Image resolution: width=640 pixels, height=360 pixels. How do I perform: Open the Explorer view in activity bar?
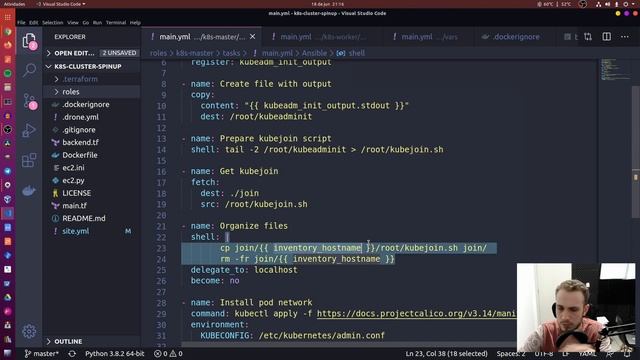[29, 41]
